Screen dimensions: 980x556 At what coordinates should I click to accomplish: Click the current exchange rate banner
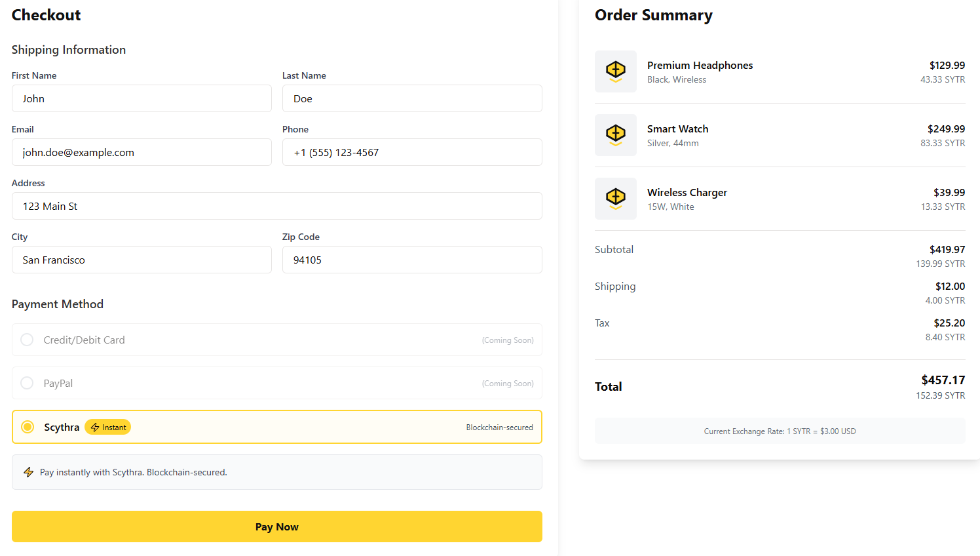pos(780,431)
